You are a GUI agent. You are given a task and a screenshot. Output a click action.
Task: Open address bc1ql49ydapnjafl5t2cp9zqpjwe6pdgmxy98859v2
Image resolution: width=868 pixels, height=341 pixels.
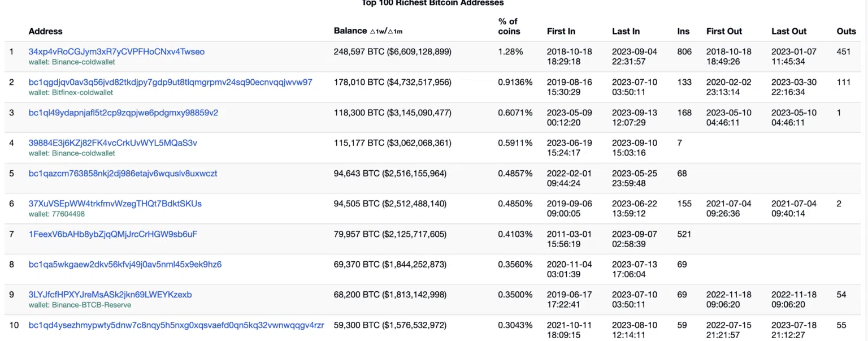pos(123,113)
